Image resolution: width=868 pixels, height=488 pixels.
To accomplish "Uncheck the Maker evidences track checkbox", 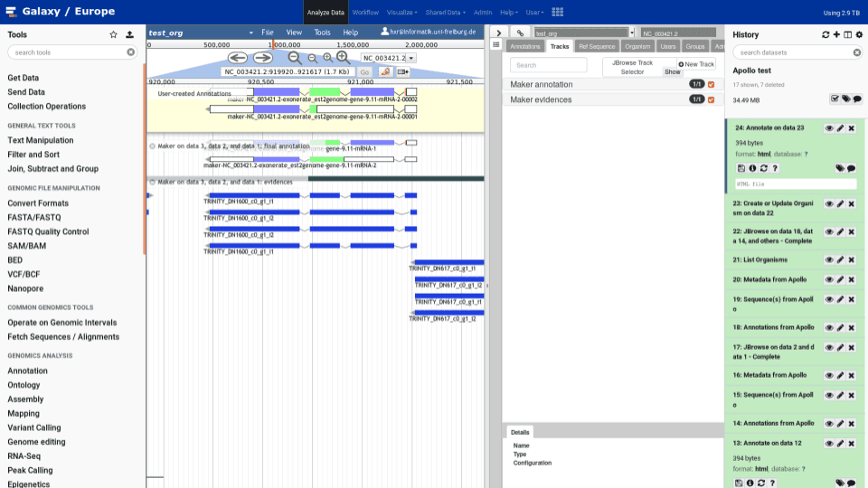I will coord(712,99).
